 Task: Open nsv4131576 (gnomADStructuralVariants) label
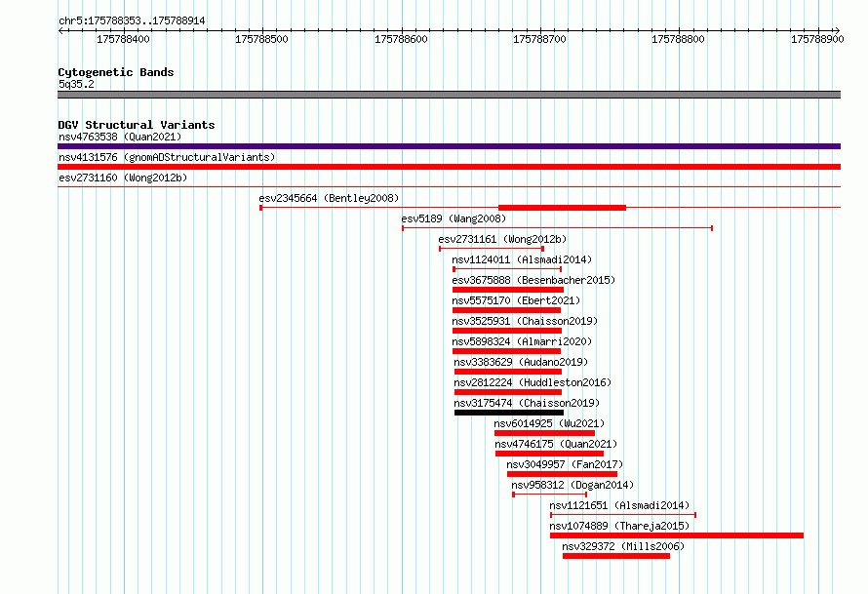[167, 157]
